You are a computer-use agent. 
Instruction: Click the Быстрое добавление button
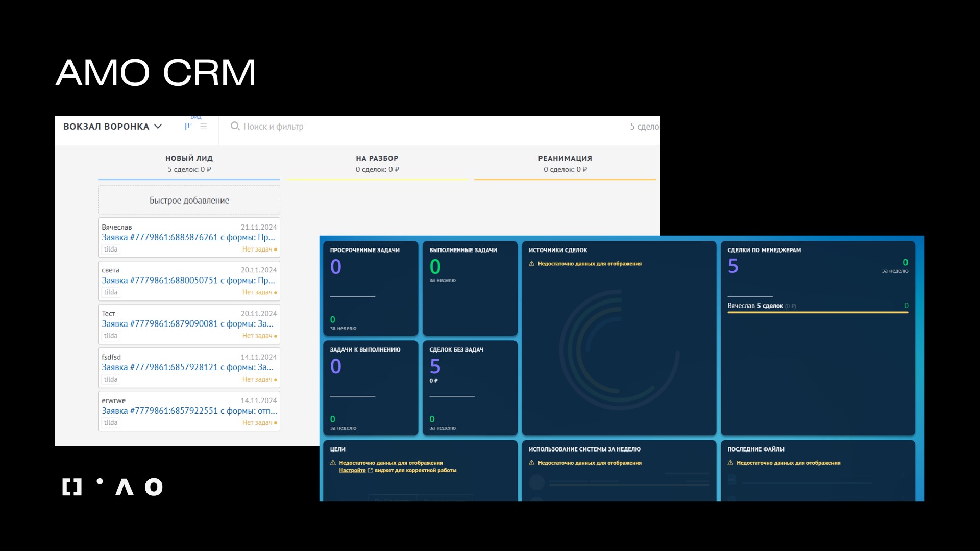pyautogui.click(x=189, y=200)
